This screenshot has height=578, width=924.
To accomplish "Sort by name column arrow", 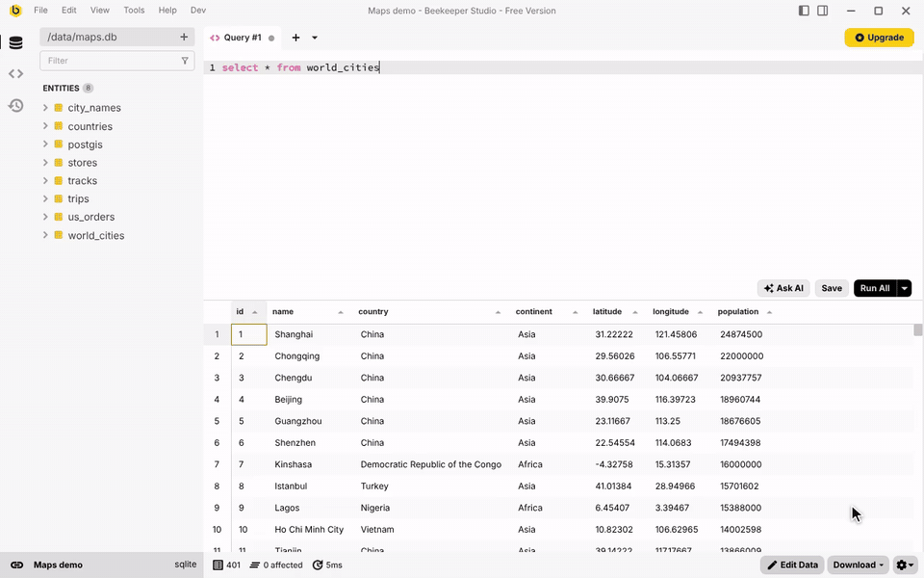I will tap(341, 312).
